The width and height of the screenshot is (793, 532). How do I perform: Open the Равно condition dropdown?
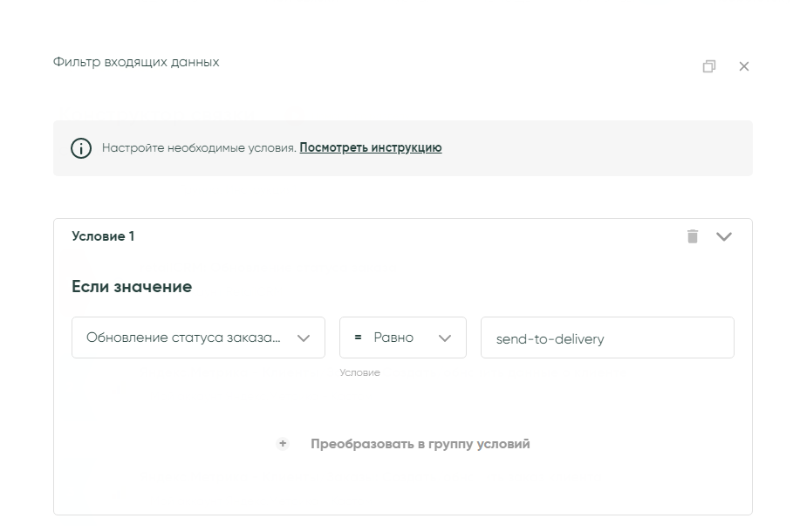click(394, 338)
